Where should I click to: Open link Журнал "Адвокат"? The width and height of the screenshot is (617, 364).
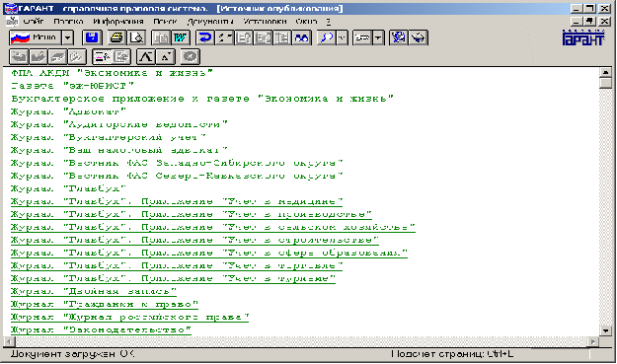(68, 111)
